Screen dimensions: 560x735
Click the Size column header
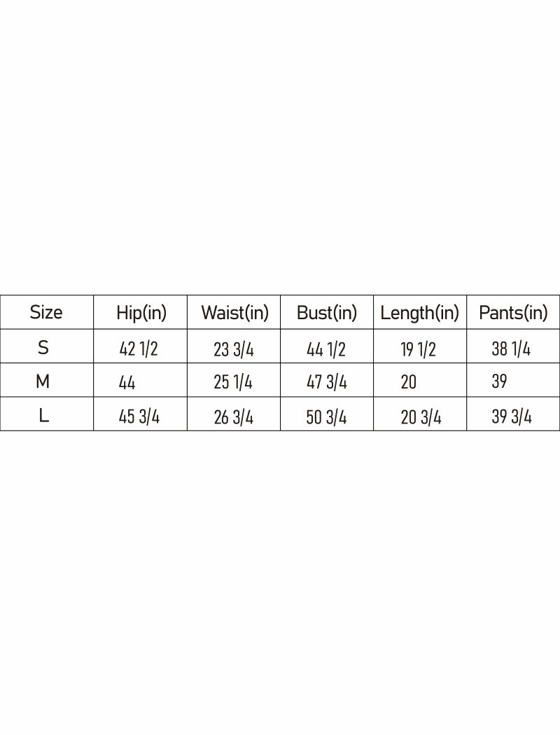46,312
